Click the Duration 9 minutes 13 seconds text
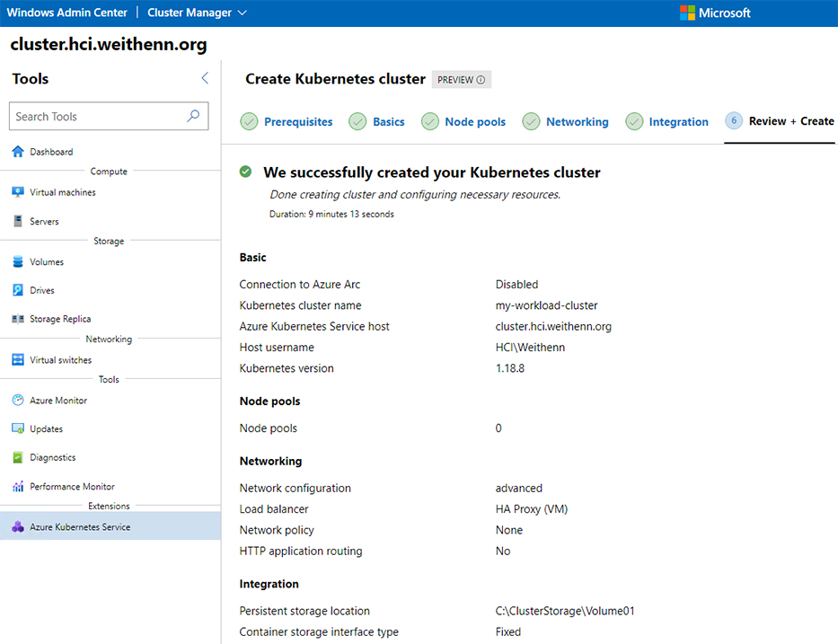838x644 pixels. click(331, 214)
